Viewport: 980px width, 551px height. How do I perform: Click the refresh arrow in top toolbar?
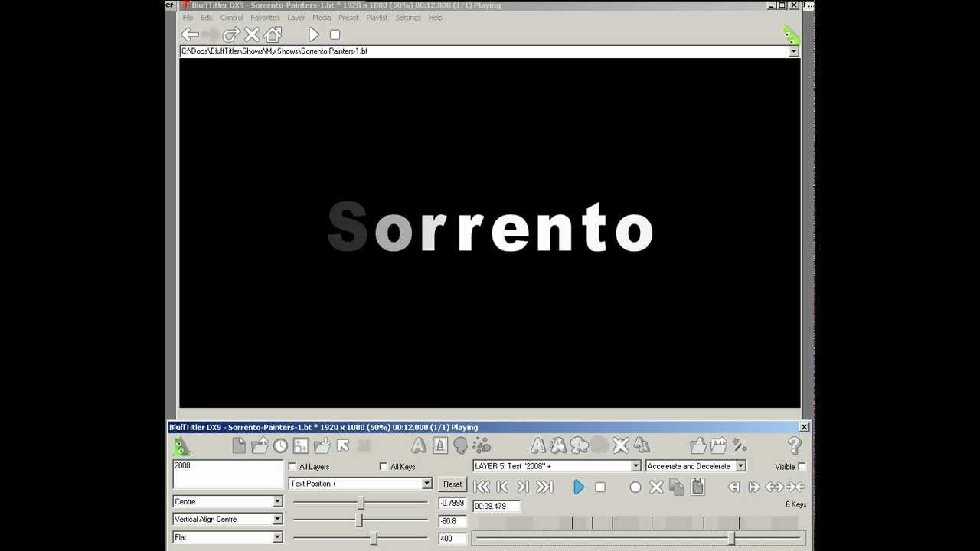pos(231,34)
